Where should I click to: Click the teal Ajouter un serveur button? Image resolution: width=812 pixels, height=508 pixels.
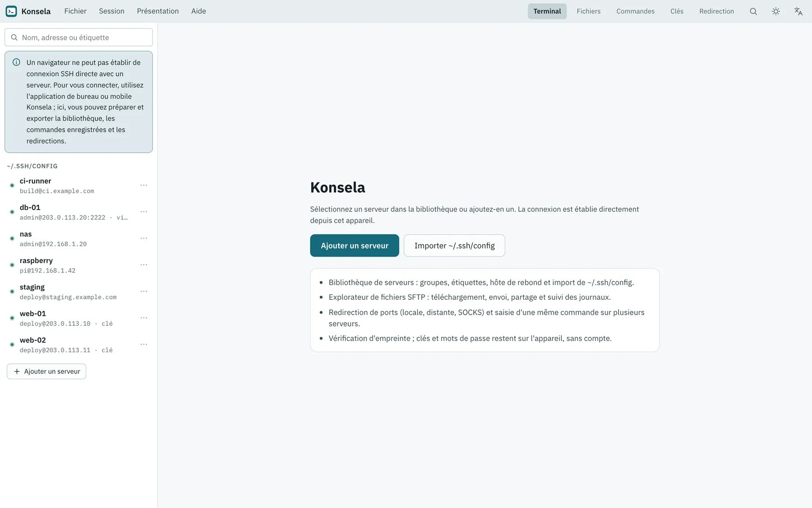point(355,246)
